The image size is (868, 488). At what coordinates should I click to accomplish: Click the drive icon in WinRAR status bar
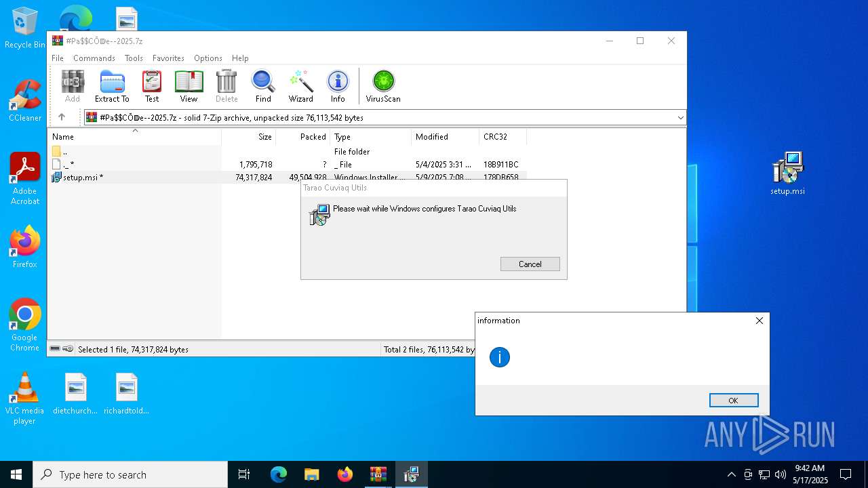click(55, 349)
